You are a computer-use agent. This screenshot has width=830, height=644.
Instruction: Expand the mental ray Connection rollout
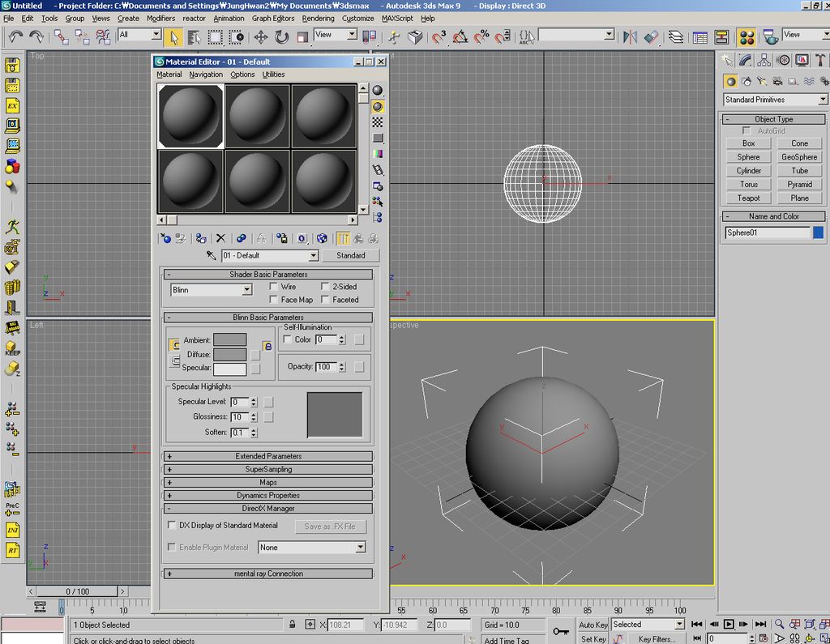(x=268, y=574)
